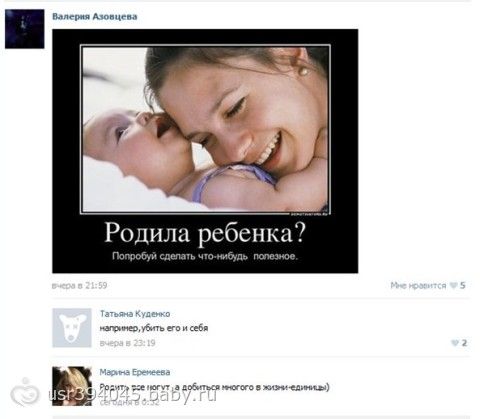Like the post via the heart icon
This screenshot has width=480, height=419.
tap(453, 286)
